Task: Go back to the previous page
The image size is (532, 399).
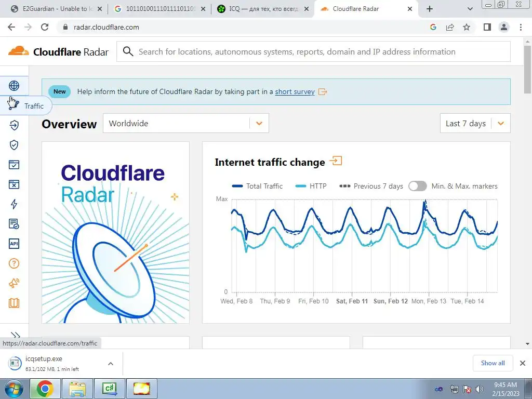Action: click(x=11, y=27)
